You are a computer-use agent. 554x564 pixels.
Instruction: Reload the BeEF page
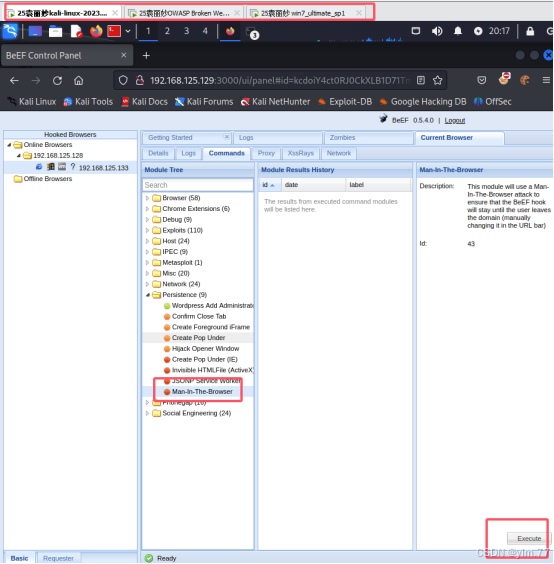(x=57, y=81)
